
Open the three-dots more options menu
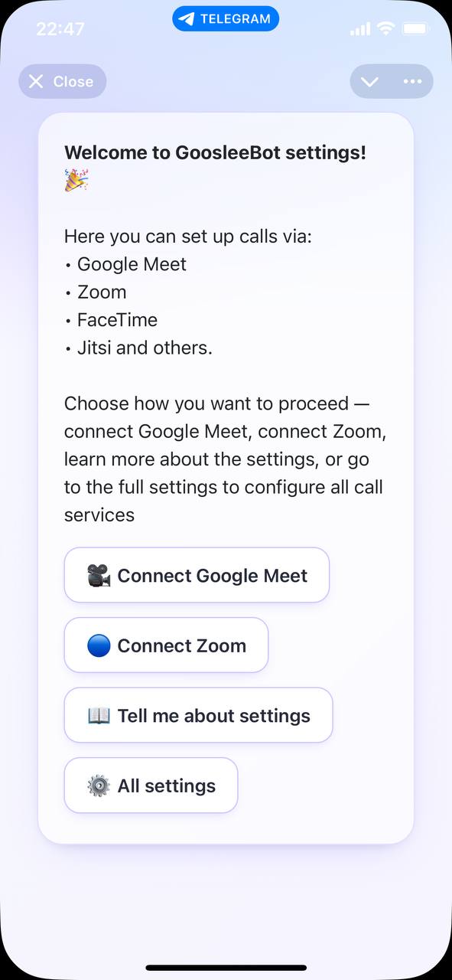click(412, 82)
